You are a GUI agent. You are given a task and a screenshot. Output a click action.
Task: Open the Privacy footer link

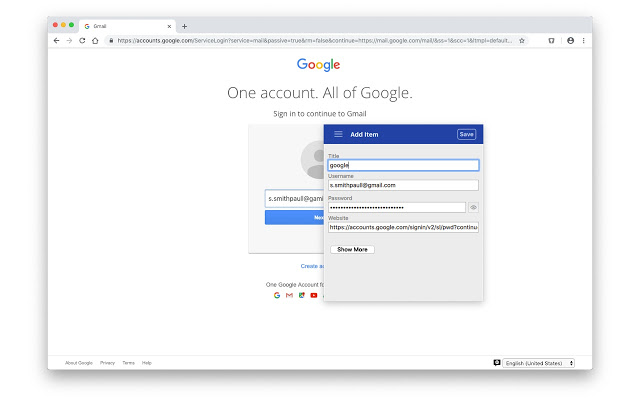[x=107, y=363]
